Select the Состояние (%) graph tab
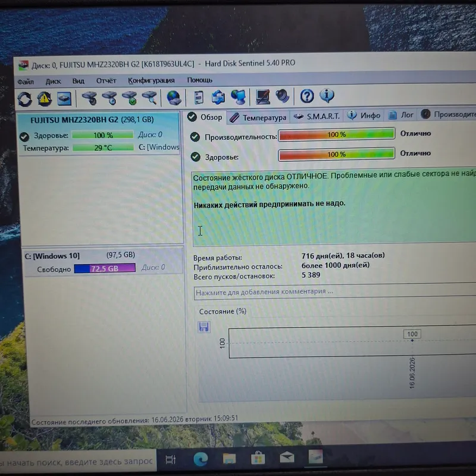This screenshot has height=476, width=476. (223, 311)
